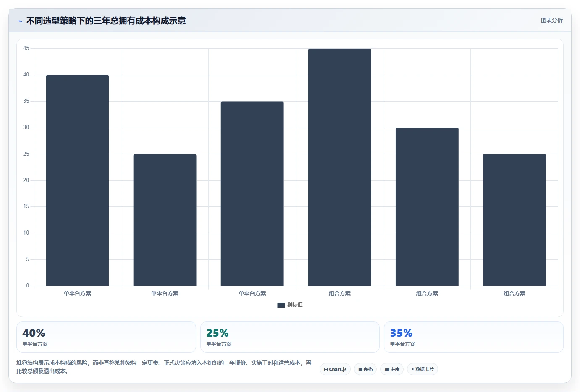Click the footnote text starting 堆叠结构展示成本构成的风险

(x=164, y=367)
